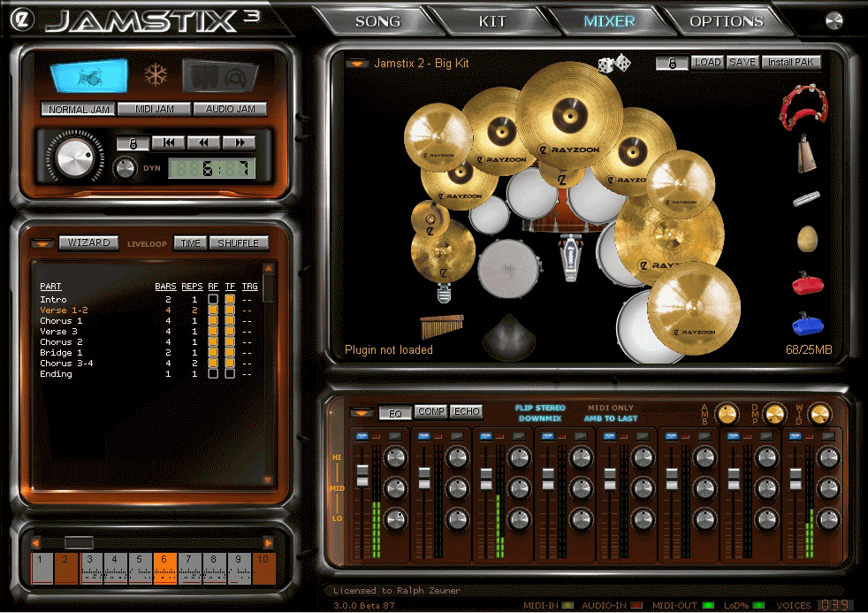
Task: Open the OPTIONS tab
Action: pyautogui.click(x=727, y=21)
